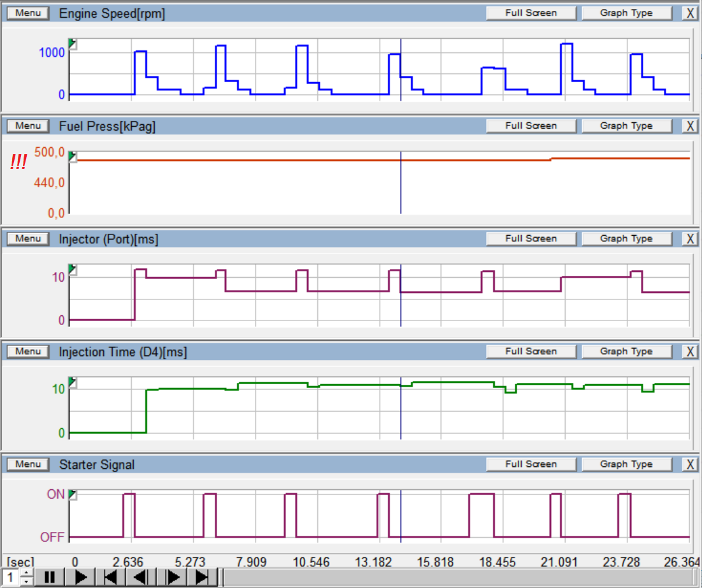Click the Injector (Port) graph corner marker
The height and width of the screenshot is (588, 702).
pyautogui.click(x=73, y=269)
